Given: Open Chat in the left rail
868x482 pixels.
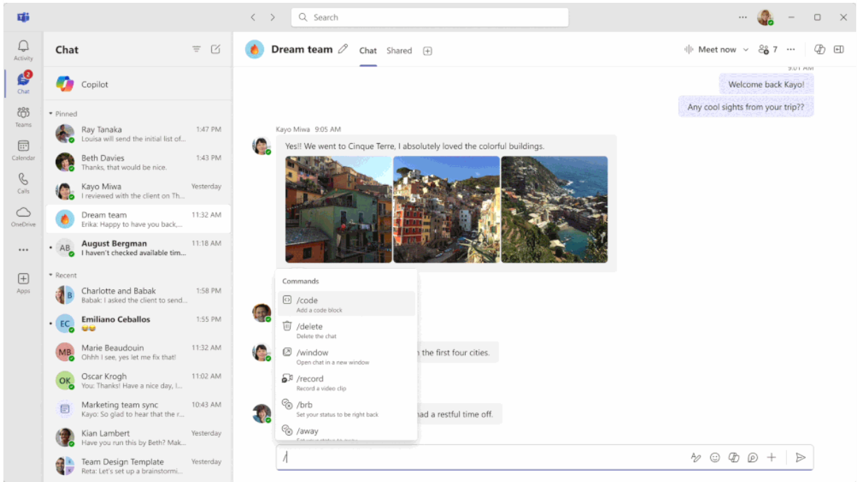Looking at the screenshot, I should click(23, 82).
